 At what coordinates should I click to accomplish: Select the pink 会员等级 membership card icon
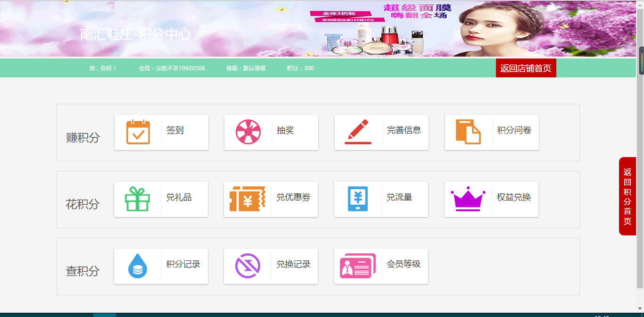(x=357, y=266)
